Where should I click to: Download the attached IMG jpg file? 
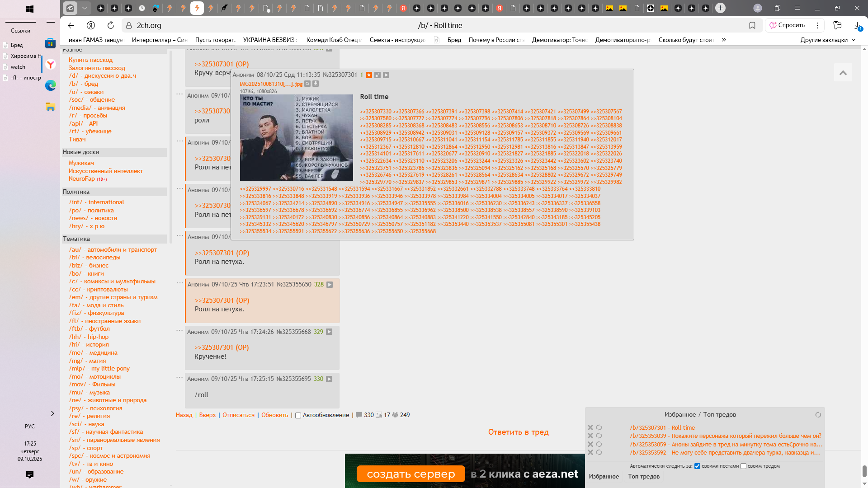coord(316,84)
